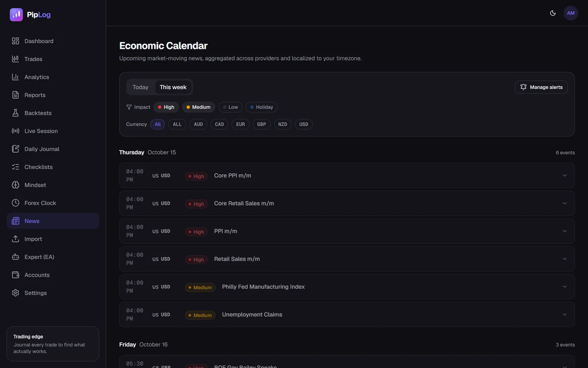The image size is (588, 368).
Task: Toggle the High impact filter
Action: click(x=166, y=107)
